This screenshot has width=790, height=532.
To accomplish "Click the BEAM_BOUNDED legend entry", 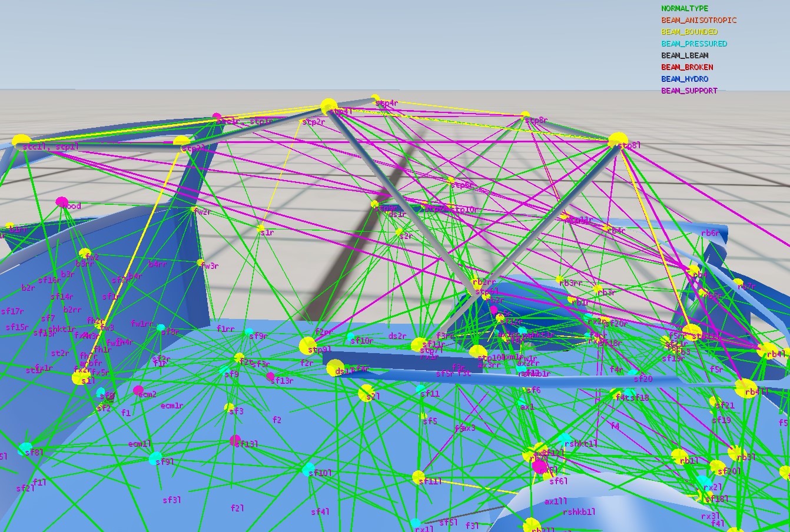I will point(689,32).
